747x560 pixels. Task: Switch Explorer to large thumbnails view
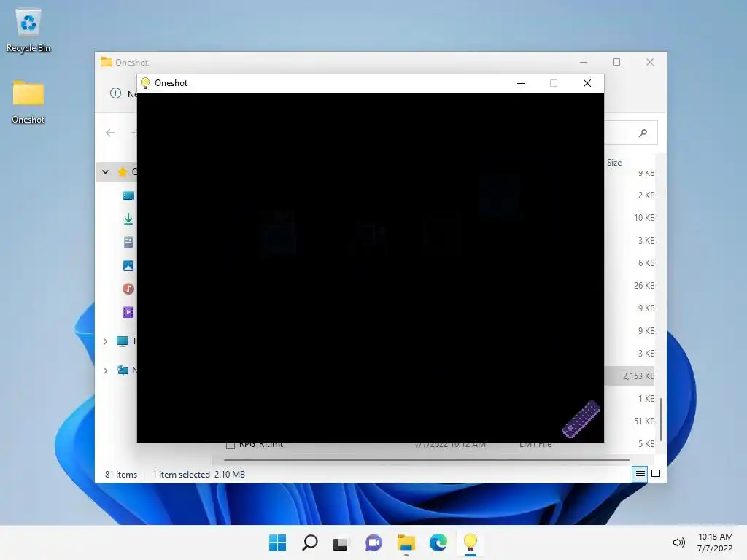pos(656,474)
